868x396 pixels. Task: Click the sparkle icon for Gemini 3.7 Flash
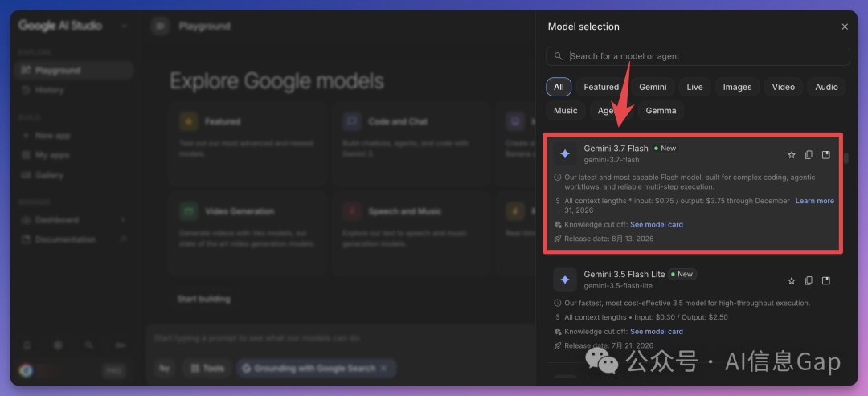click(x=565, y=153)
